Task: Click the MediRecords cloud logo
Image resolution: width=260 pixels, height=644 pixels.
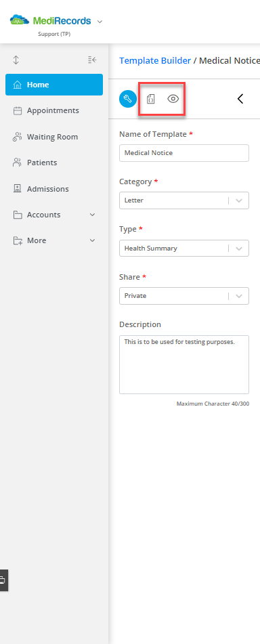Action: click(x=20, y=20)
